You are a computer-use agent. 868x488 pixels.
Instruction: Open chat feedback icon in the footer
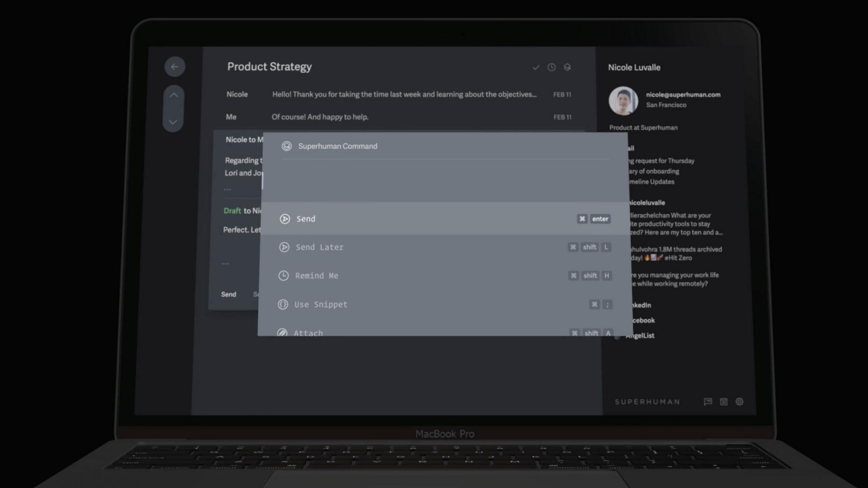tap(708, 402)
